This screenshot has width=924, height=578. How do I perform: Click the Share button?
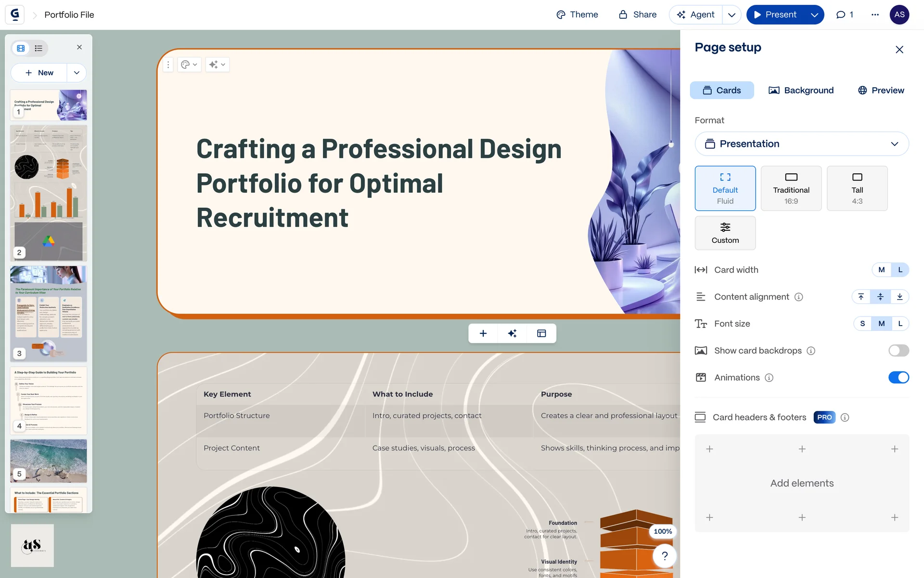[x=638, y=15]
